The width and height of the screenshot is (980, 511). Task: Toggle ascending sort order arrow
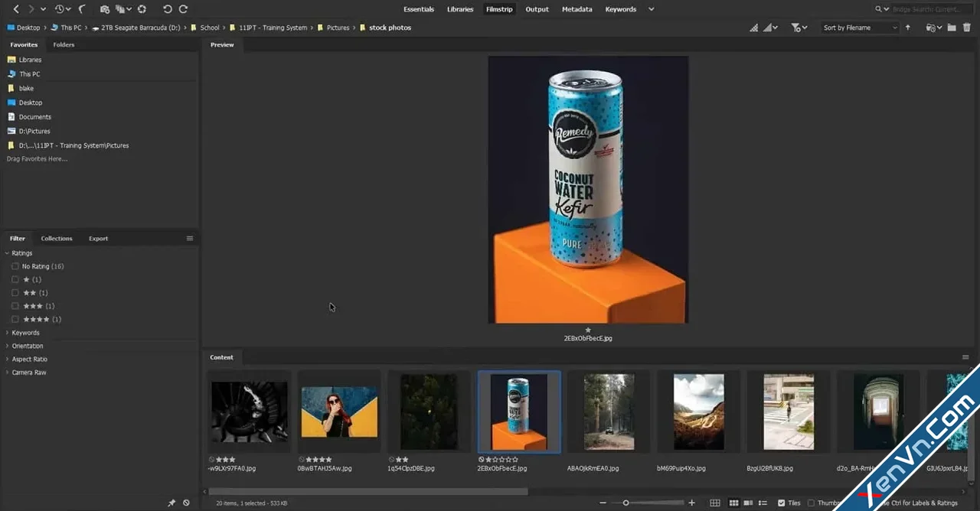[908, 28]
